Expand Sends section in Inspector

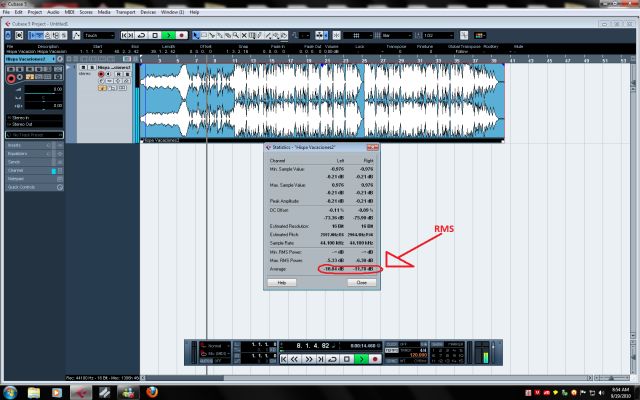pos(34,162)
